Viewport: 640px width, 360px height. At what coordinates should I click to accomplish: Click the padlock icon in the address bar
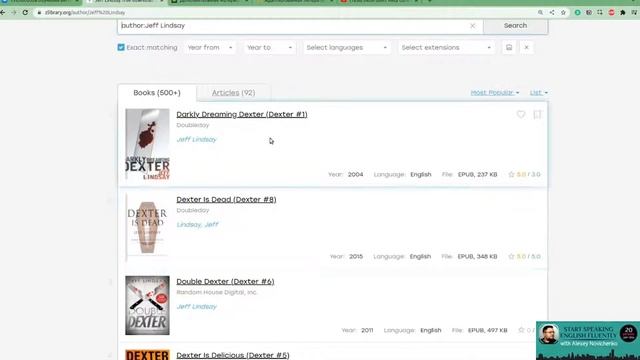(x=39, y=13)
